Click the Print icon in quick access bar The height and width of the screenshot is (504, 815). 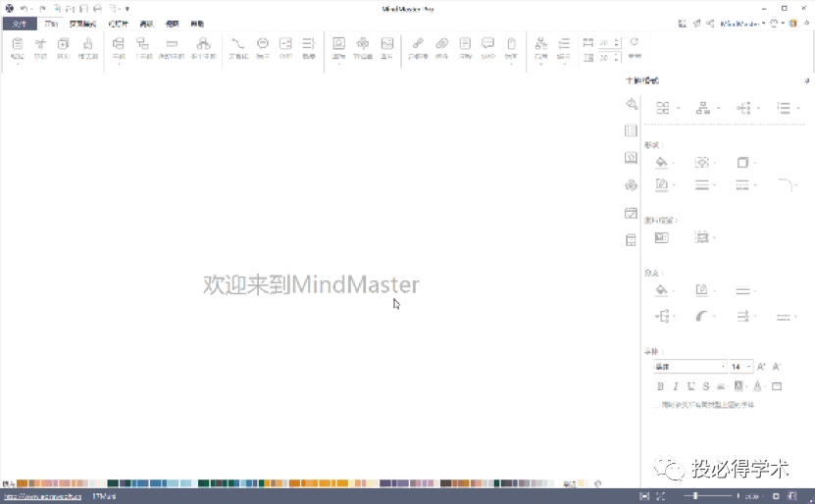97,9
